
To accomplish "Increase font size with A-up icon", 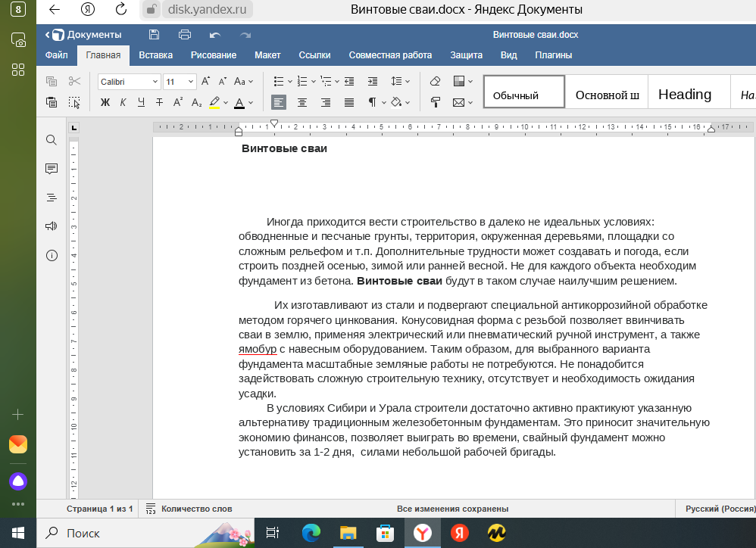I will [x=205, y=82].
